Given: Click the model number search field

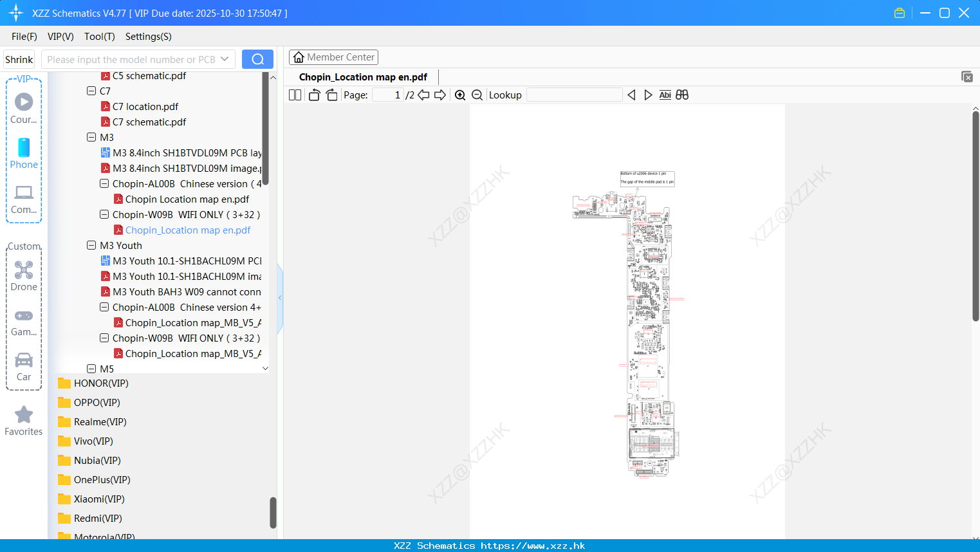Looking at the screenshot, I should 131,59.
